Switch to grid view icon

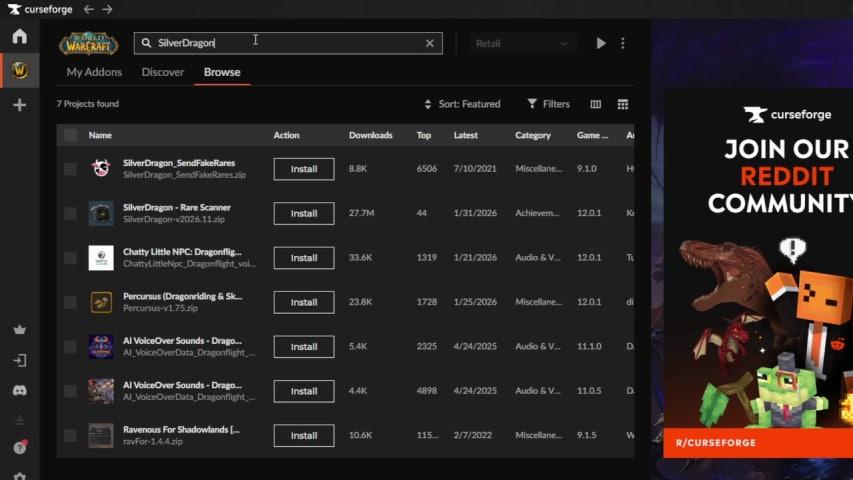click(x=623, y=104)
